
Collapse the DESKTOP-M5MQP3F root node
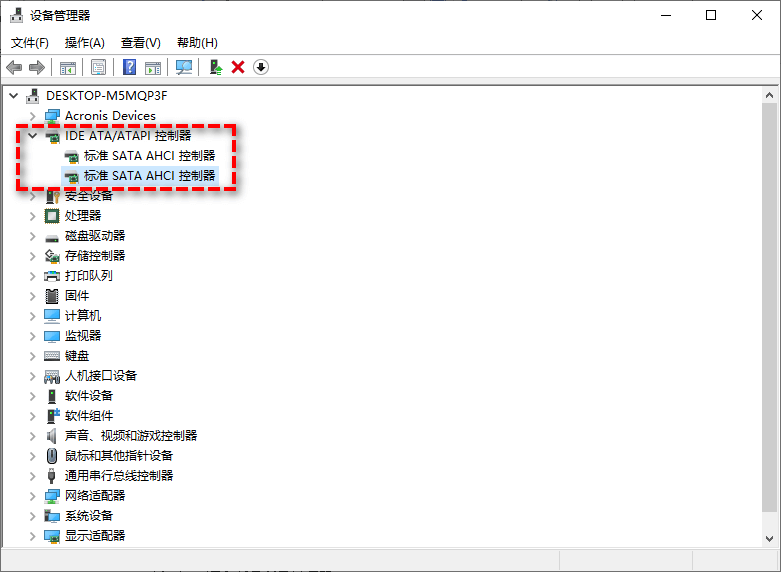pos(13,96)
